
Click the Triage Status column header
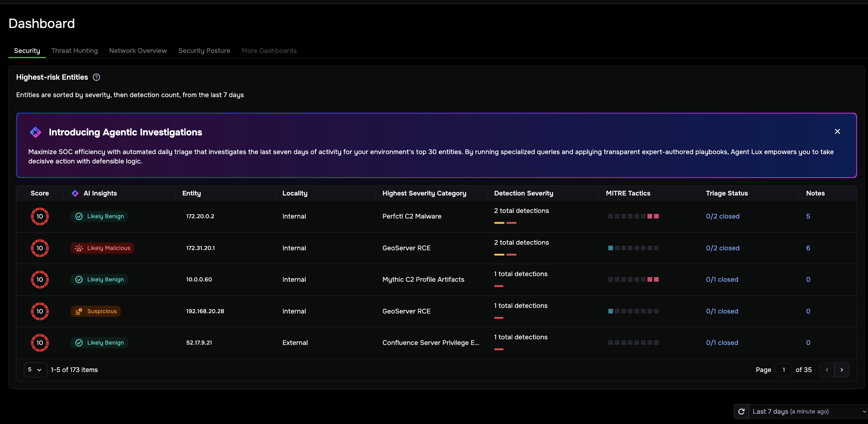coord(727,193)
